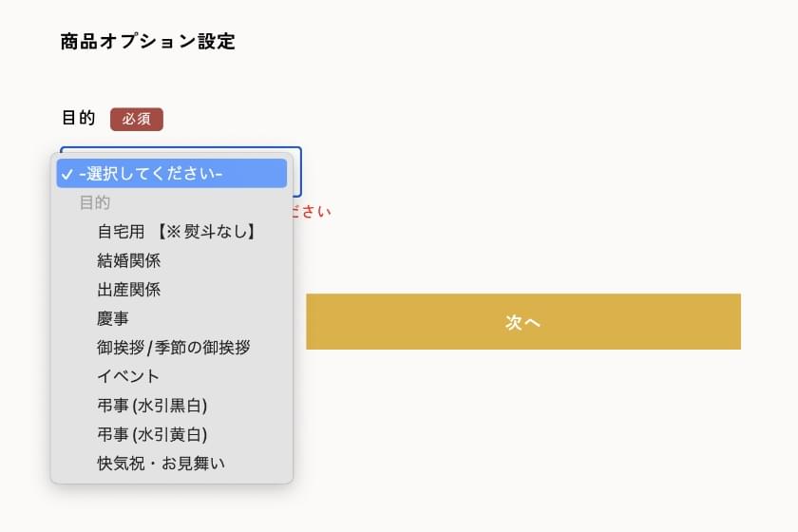Viewport: 798px width, 532px height.
Task: Click the grayed 目的 group header in the list
Action: (95, 202)
